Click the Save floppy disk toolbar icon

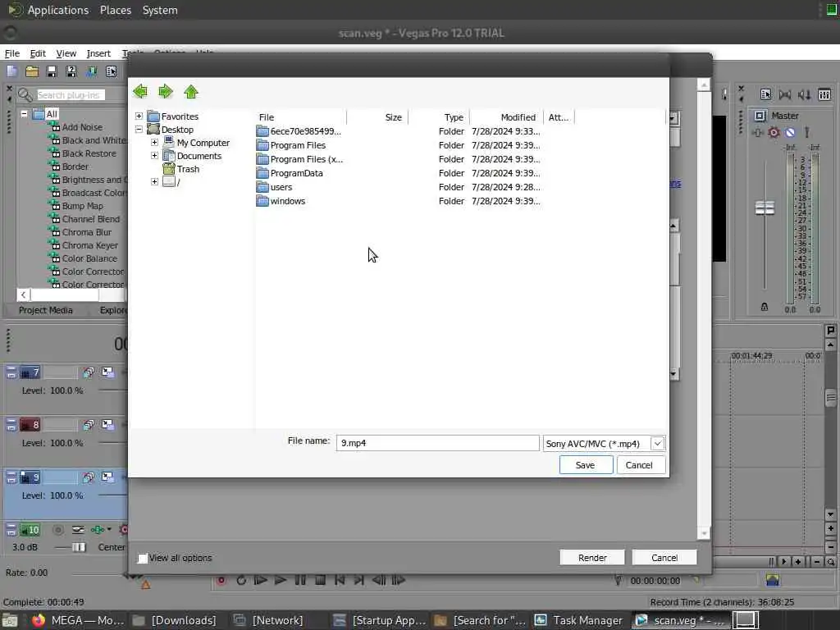pyautogui.click(x=52, y=71)
